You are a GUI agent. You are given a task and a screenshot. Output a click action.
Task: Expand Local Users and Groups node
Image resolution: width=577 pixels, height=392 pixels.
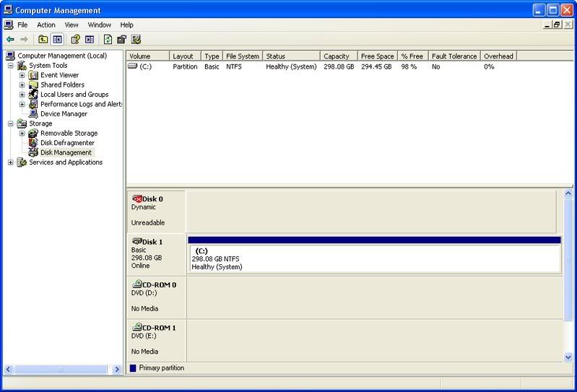click(22, 95)
